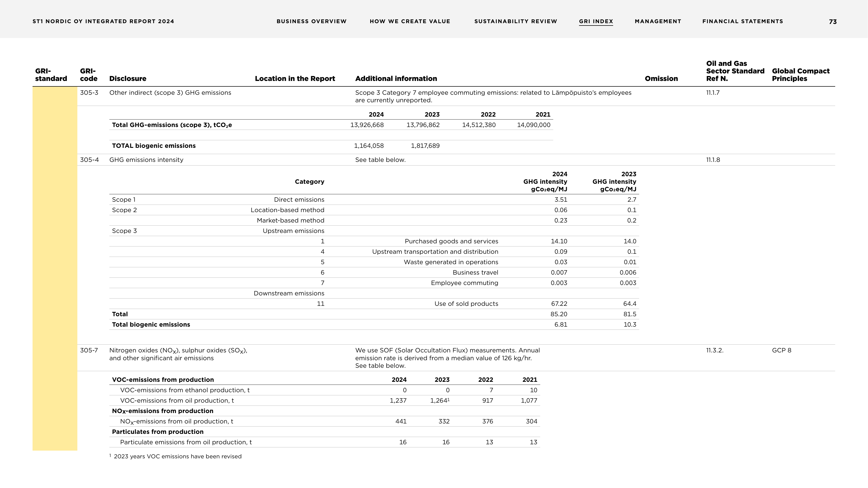The height and width of the screenshot is (488, 868).
Task: Select the Market-based method row label
Action: point(291,221)
